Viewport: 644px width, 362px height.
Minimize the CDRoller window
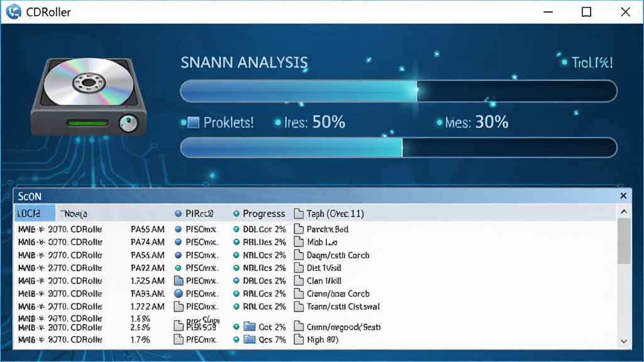[x=548, y=12]
